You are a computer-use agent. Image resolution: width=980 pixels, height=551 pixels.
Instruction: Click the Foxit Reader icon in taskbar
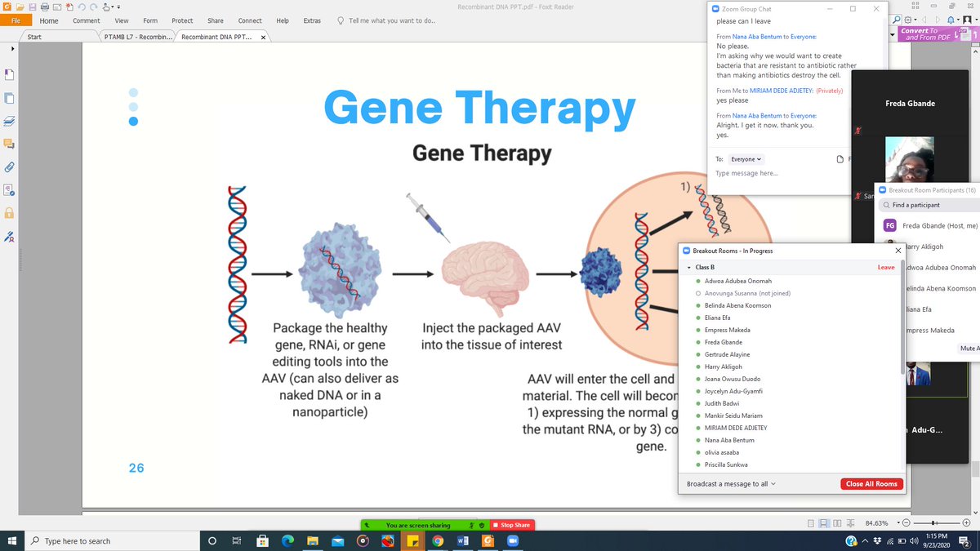488,541
